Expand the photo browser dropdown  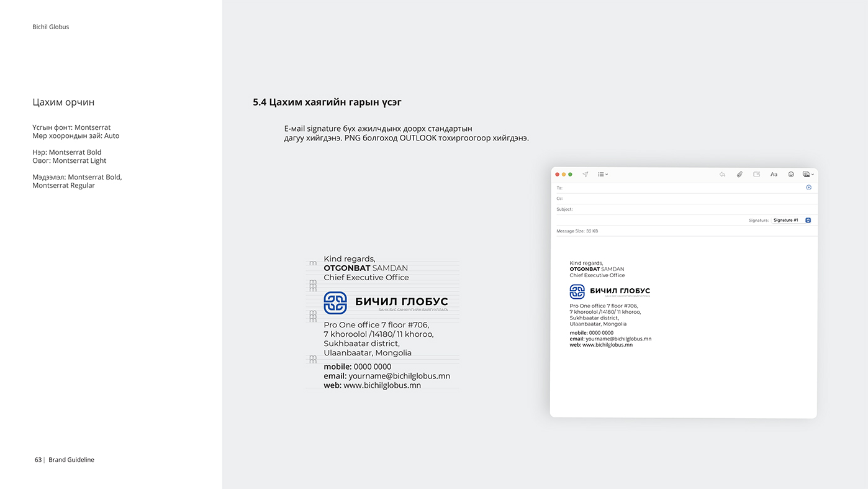tap(808, 175)
